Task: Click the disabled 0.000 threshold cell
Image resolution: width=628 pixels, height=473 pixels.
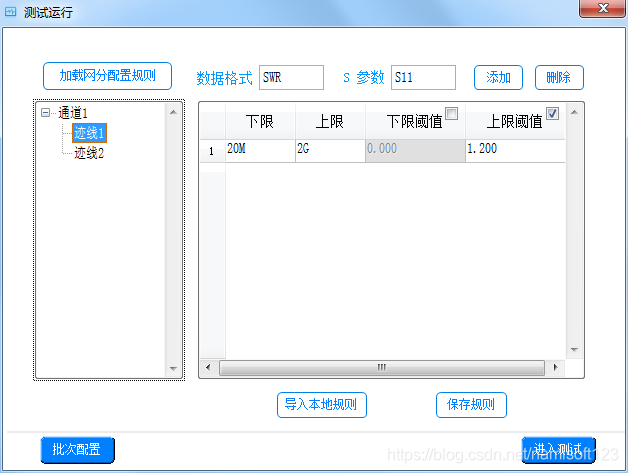Action: (x=415, y=151)
